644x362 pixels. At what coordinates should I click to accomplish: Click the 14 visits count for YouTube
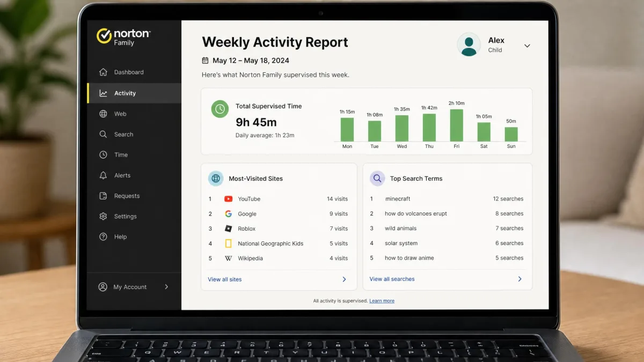tap(338, 199)
